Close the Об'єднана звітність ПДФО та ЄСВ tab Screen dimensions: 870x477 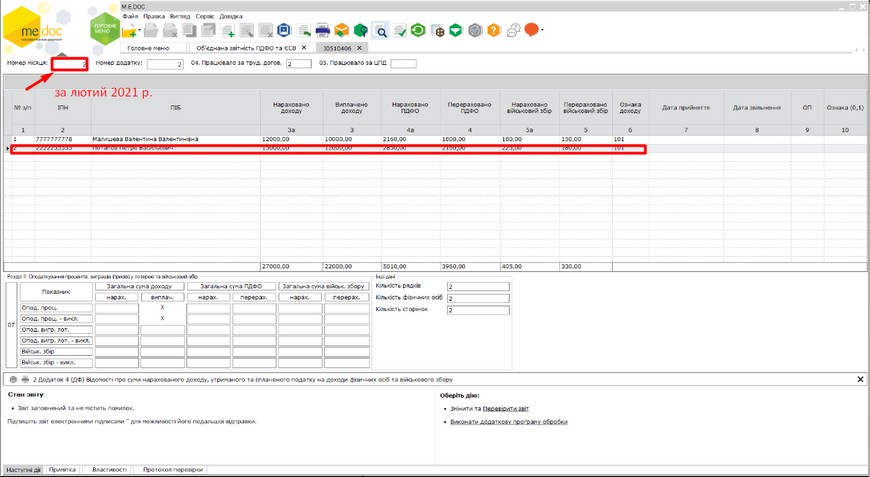[304, 48]
